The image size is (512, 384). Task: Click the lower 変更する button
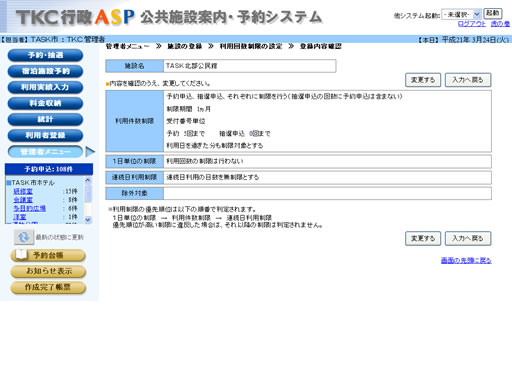(423, 238)
